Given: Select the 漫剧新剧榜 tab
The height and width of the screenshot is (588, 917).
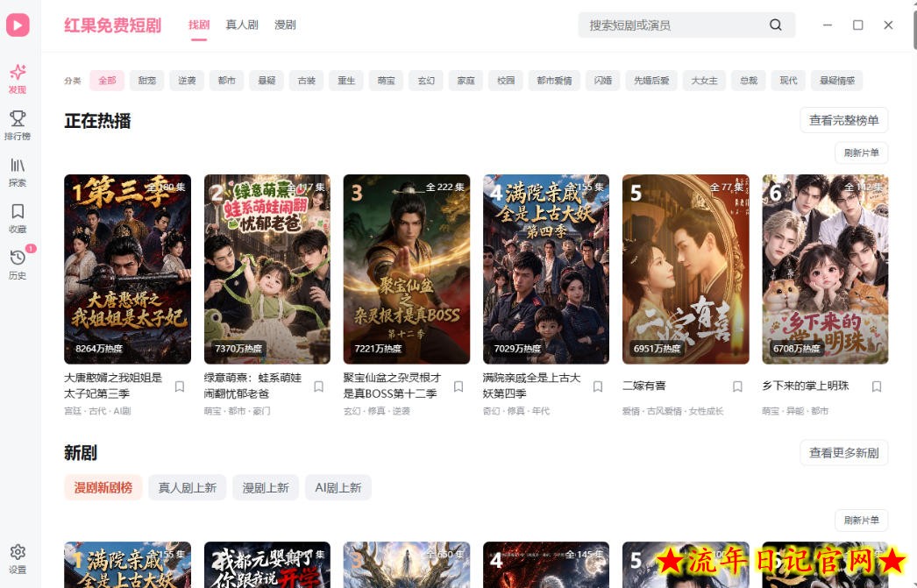Looking at the screenshot, I should click(103, 487).
